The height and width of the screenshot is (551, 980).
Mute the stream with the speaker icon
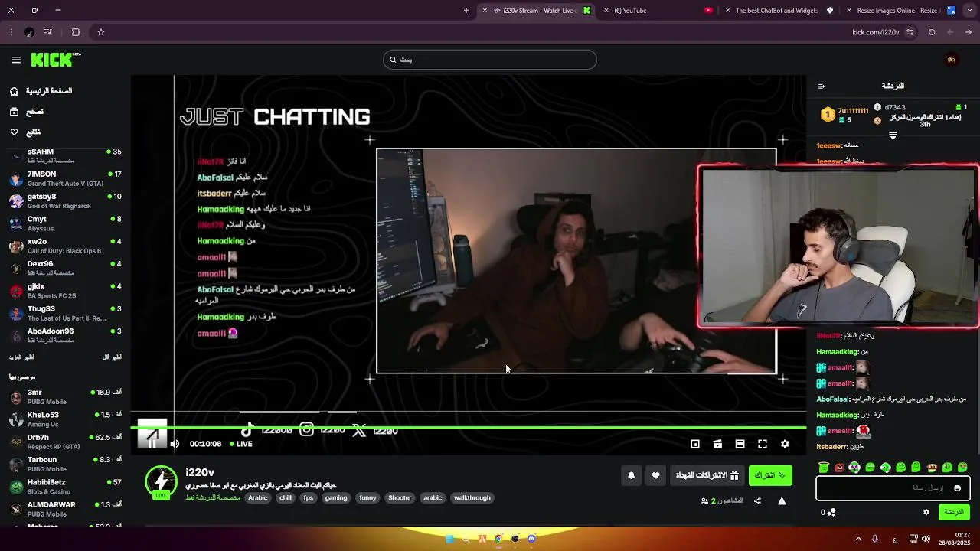pyautogui.click(x=175, y=444)
